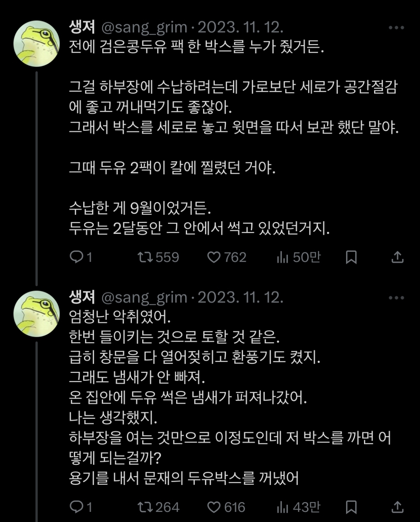The height and width of the screenshot is (522, 420).
Task: Open frog avatar on second tweet
Action: [x=37, y=314]
